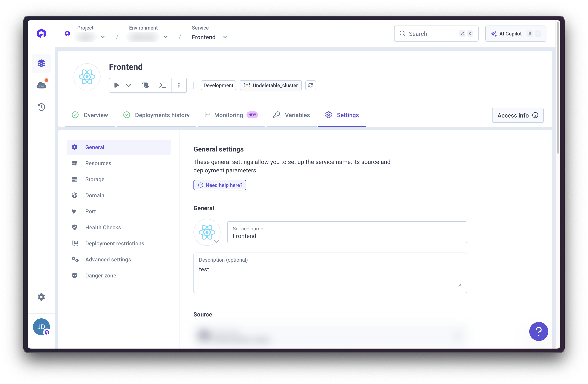Open the help question mark bubble
The width and height of the screenshot is (588, 384).
tap(539, 331)
